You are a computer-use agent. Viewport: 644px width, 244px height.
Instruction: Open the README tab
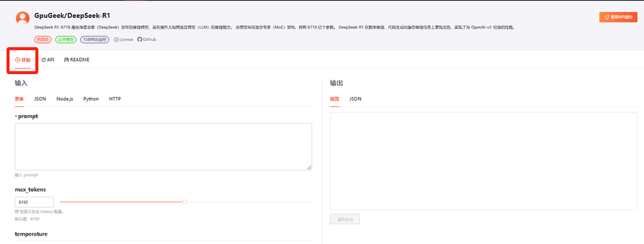pos(77,60)
